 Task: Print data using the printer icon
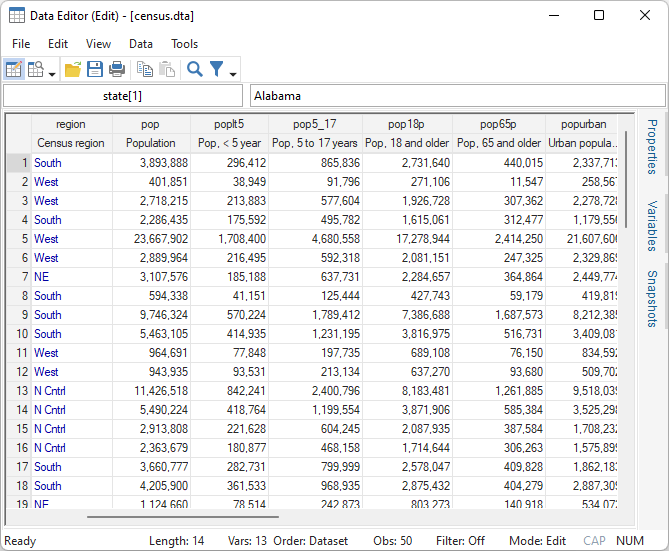[117, 69]
